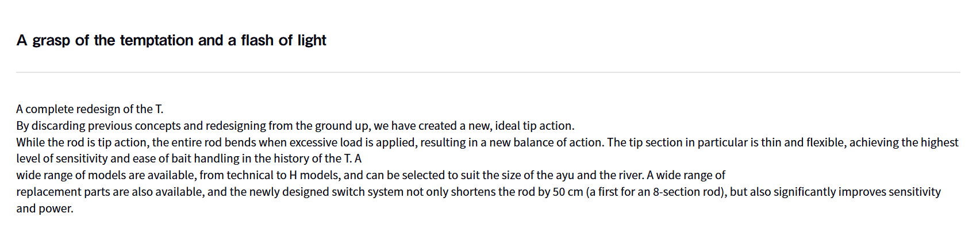980x236 pixels.
Task: Click the words "replacement parts are also available"
Action: [x=109, y=192]
